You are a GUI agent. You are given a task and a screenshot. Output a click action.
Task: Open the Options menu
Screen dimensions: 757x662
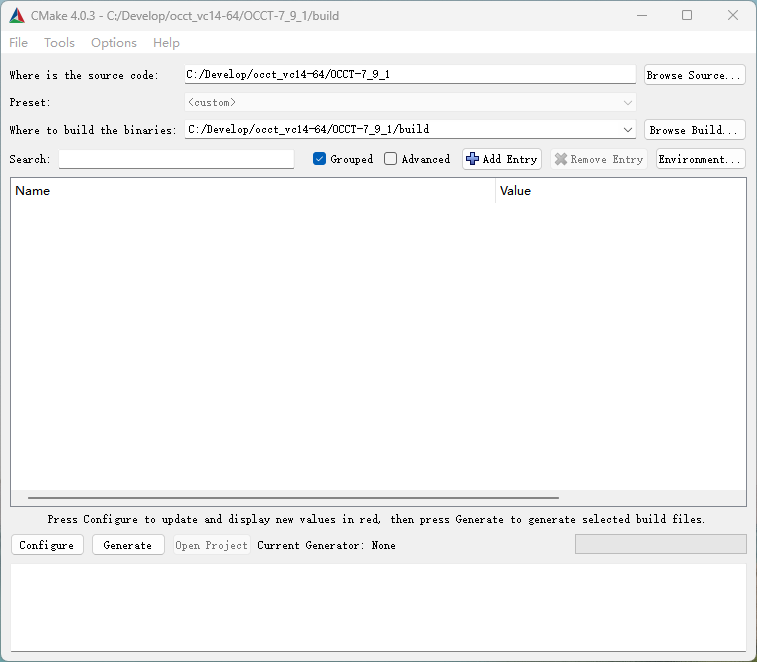pos(114,42)
